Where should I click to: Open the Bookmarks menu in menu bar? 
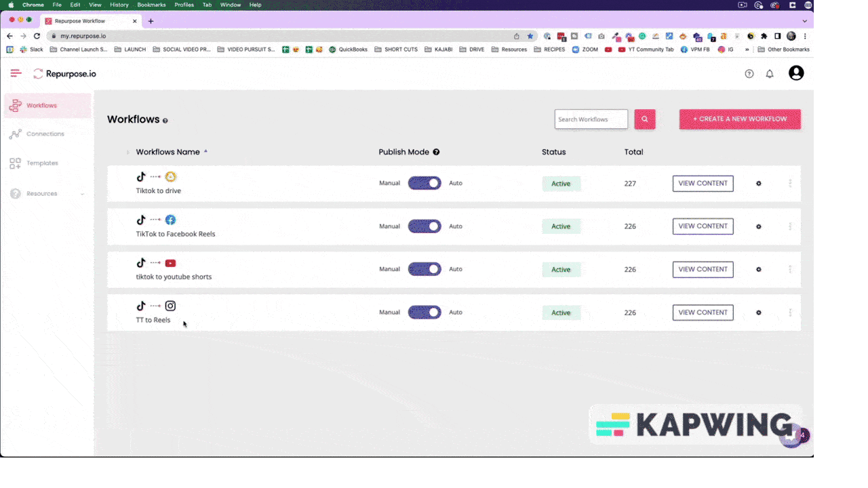click(x=151, y=5)
